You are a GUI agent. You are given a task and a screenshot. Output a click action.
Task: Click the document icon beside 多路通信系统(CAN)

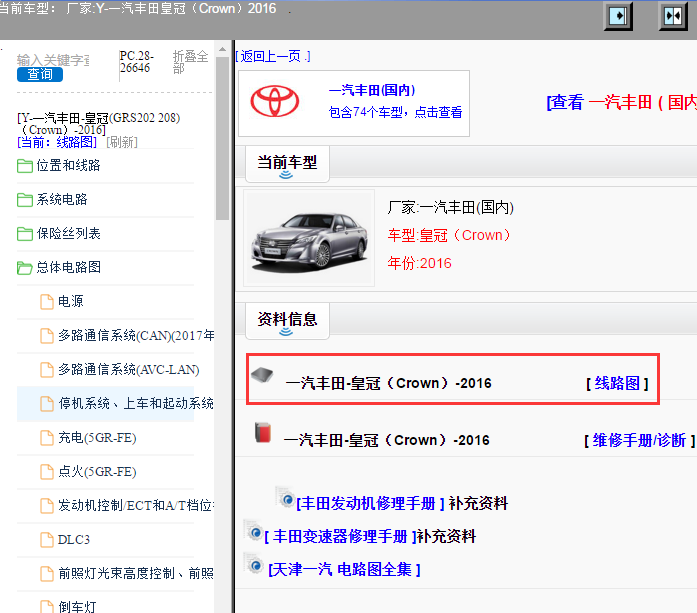point(47,336)
